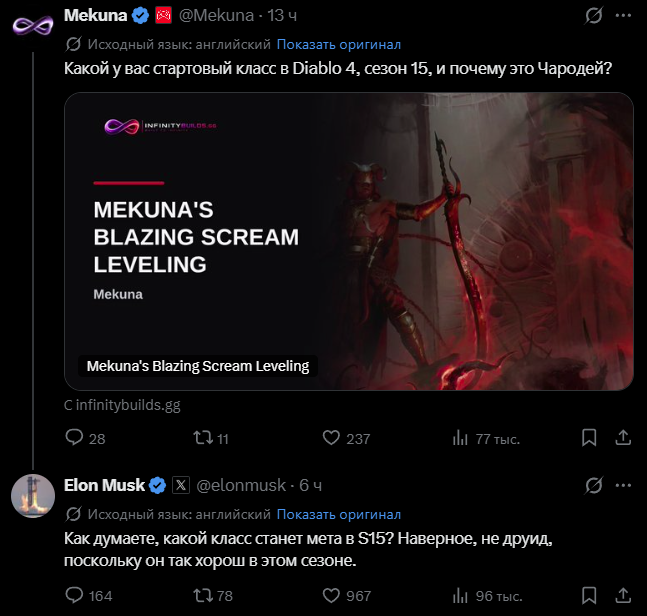
Task: Open Mekuna's Blazing Scream Leveling link card
Action: tap(349, 241)
